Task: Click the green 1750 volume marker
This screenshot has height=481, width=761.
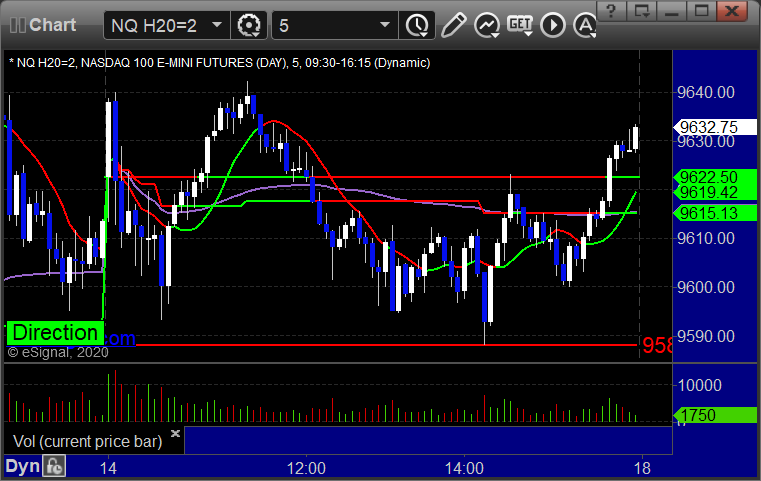Action: pos(714,415)
